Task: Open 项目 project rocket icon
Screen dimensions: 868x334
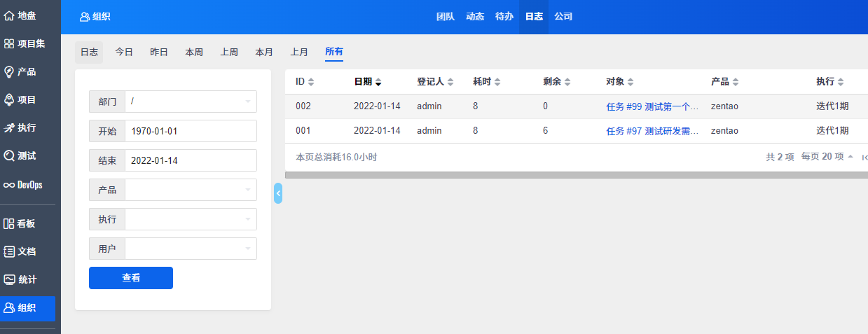Action: [x=10, y=99]
